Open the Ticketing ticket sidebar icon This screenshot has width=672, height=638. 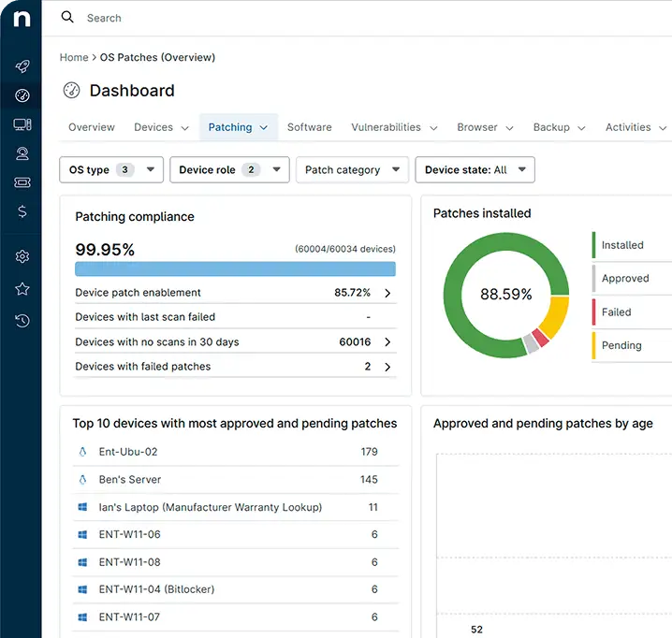(x=22, y=182)
